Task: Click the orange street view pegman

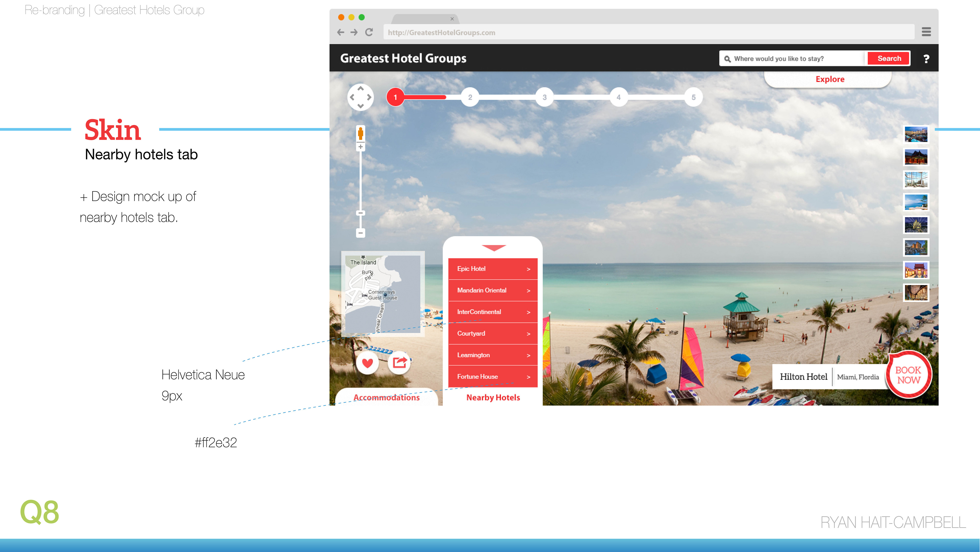Action: pyautogui.click(x=360, y=133)
